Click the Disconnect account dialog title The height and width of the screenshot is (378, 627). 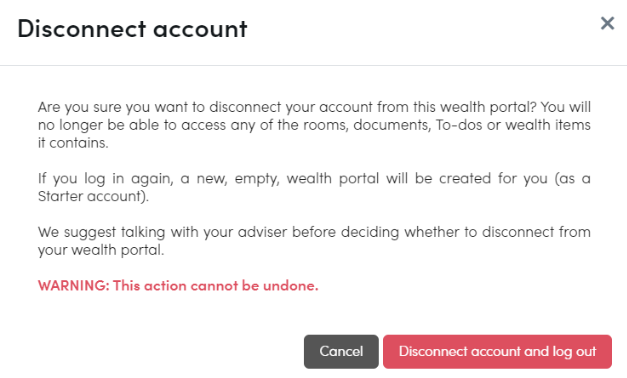[132, 29]
